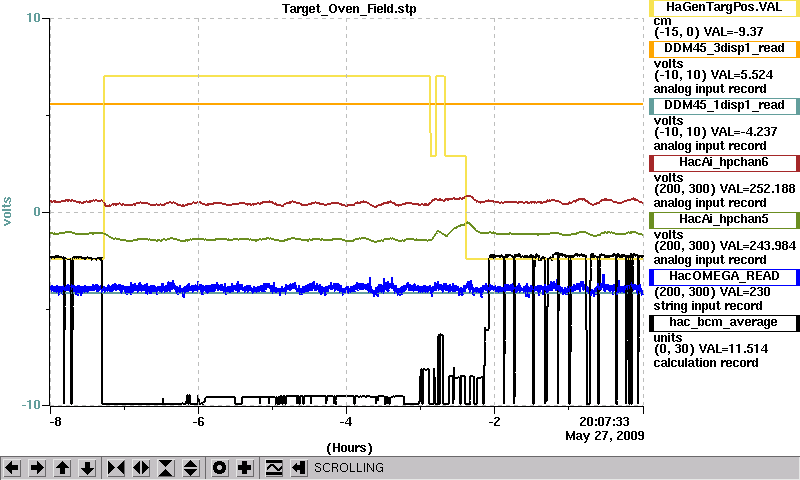Viewport: 800px width, 480px height.
Task: Select the HacOMEGA_READ curve legend
Action: pos(724,276)
